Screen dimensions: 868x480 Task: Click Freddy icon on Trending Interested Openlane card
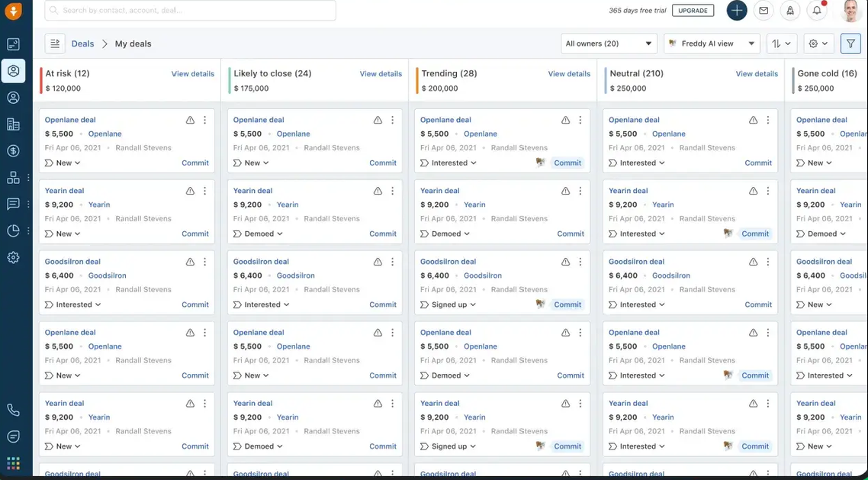(x=540, y=163)
